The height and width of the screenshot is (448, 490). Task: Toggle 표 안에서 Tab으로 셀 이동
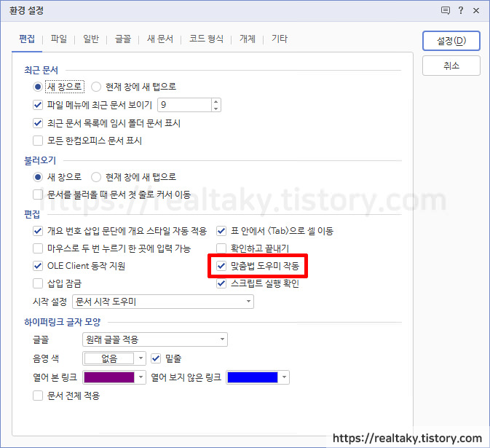(221, 231)
